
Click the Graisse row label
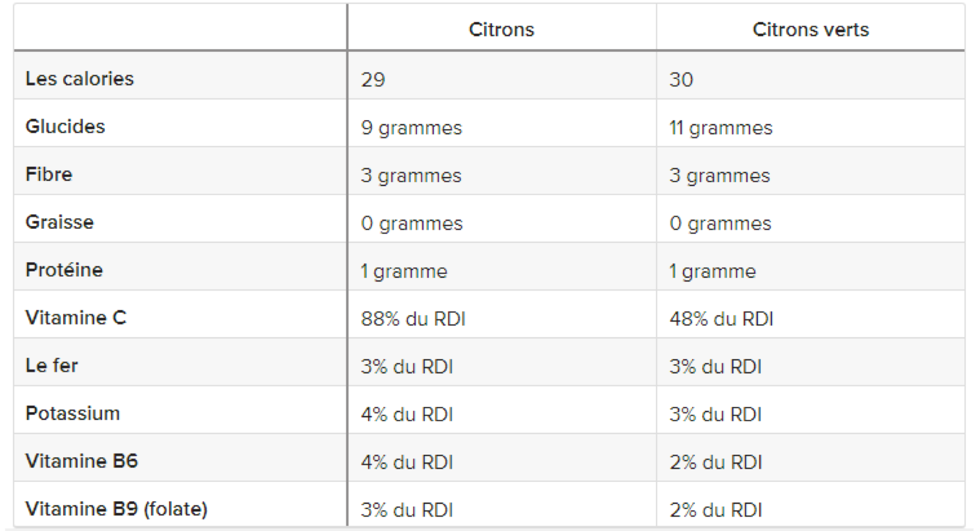[x=60, y=222]
